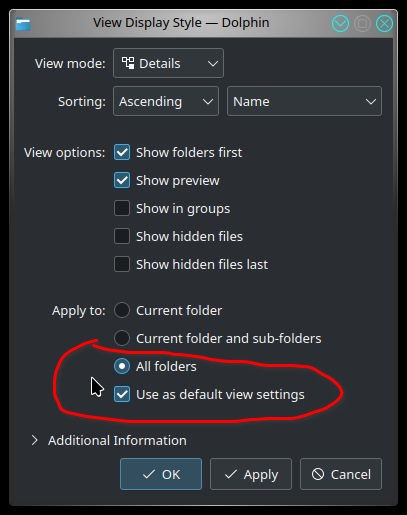The width and height of the screenshot is (407, 515).
Task: Open the View mode Details dropdown
Action: 168,63
